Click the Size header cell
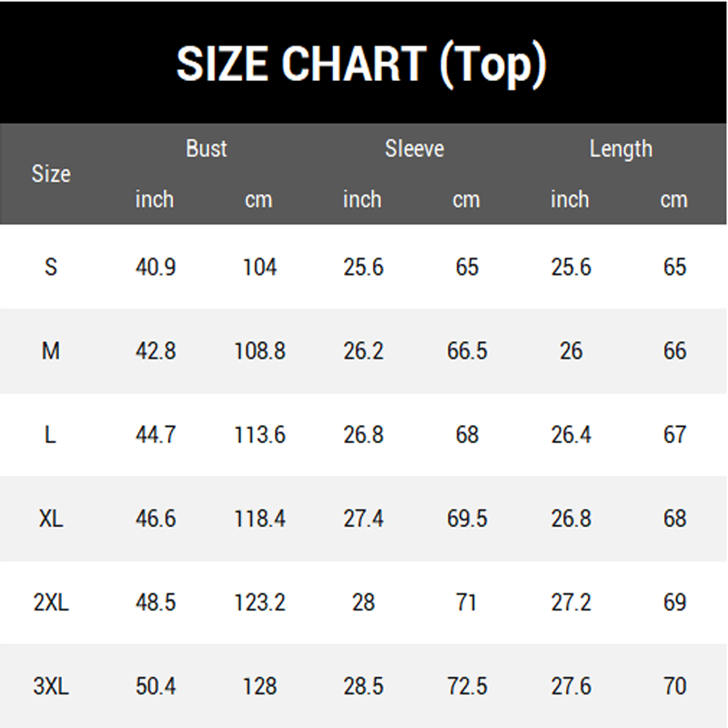 51,174
